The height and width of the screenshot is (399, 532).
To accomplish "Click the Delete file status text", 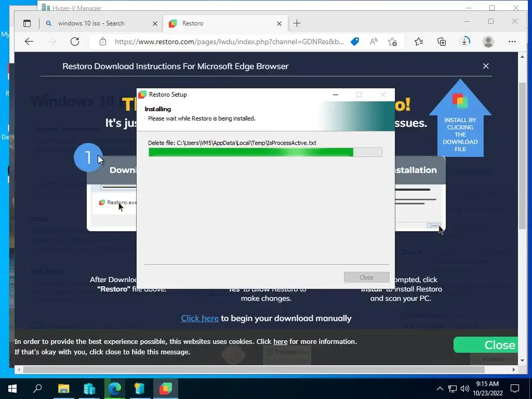I will [232, 143].
